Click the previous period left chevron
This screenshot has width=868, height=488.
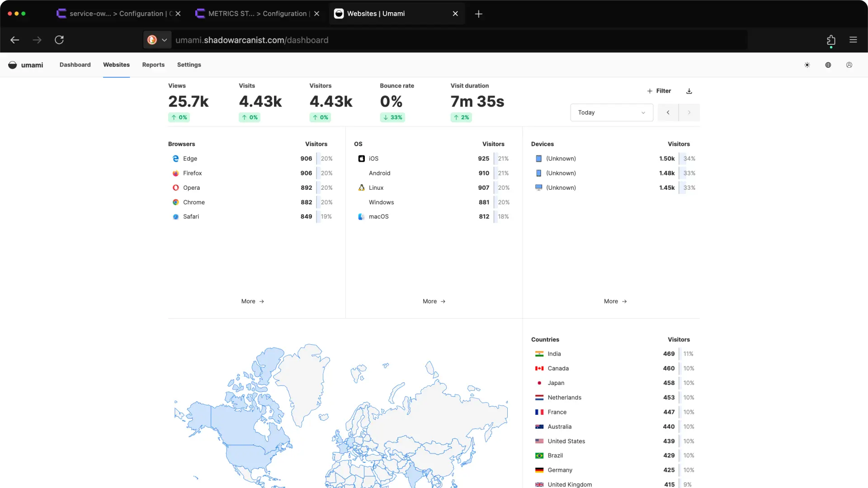(x=668, y=112)
